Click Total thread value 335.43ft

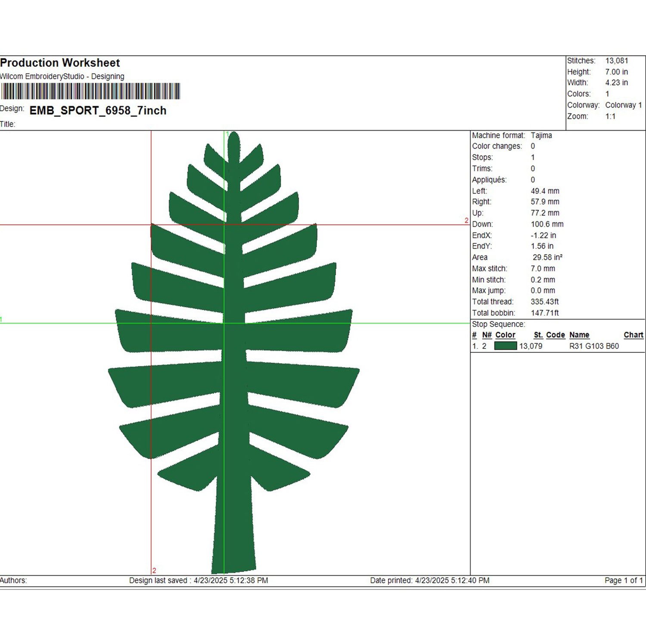[x=545, y=302]
